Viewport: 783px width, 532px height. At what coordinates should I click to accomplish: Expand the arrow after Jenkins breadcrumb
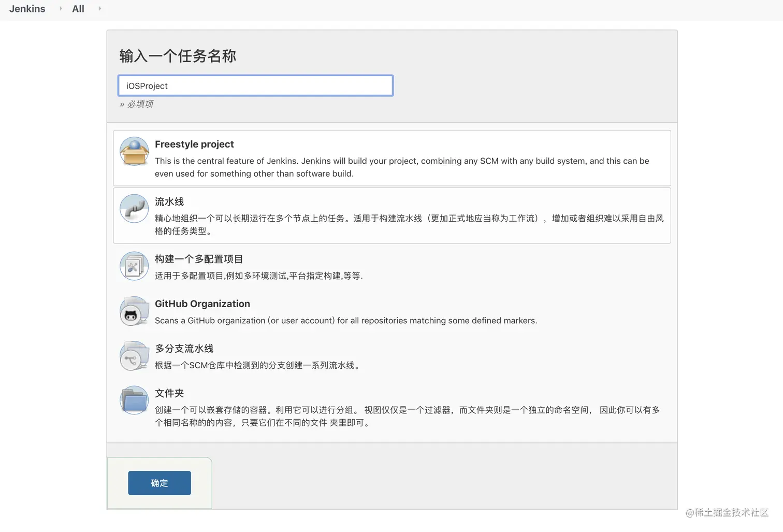click(x=61, y=8)
